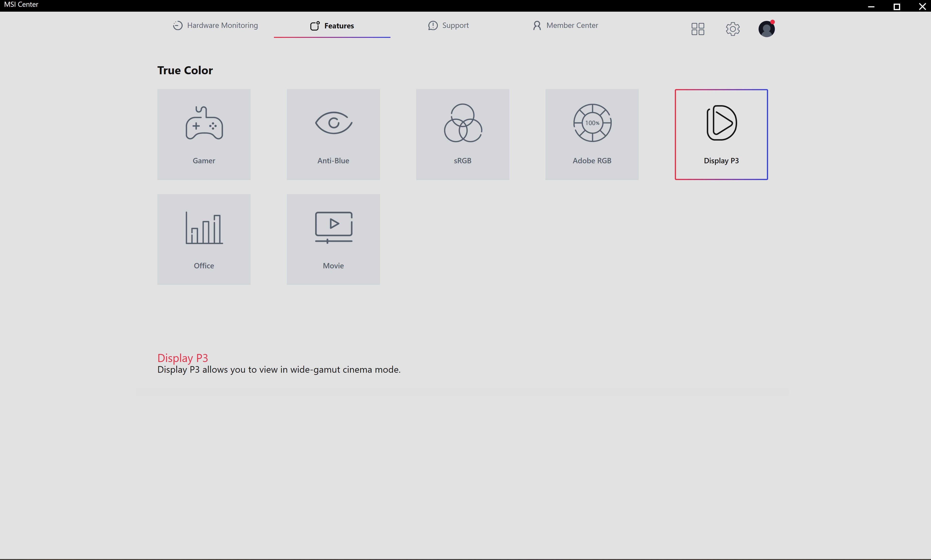Select the sRGB three-circles icon
Screen dimensions: 931x560
[x=463, y=123]
